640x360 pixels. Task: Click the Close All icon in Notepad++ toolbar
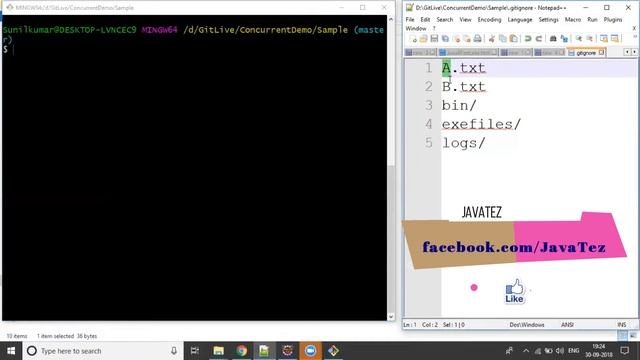tap(467, 39)
